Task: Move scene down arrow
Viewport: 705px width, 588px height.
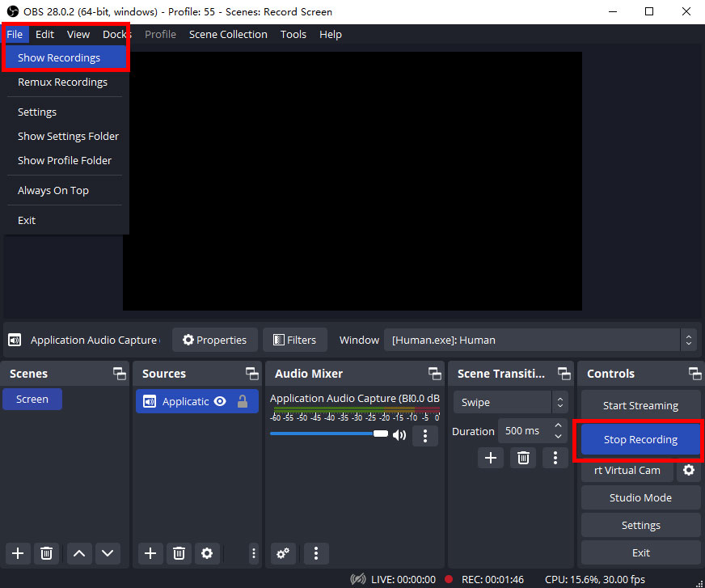Action: pyautogui.click(x=108, y=553)
